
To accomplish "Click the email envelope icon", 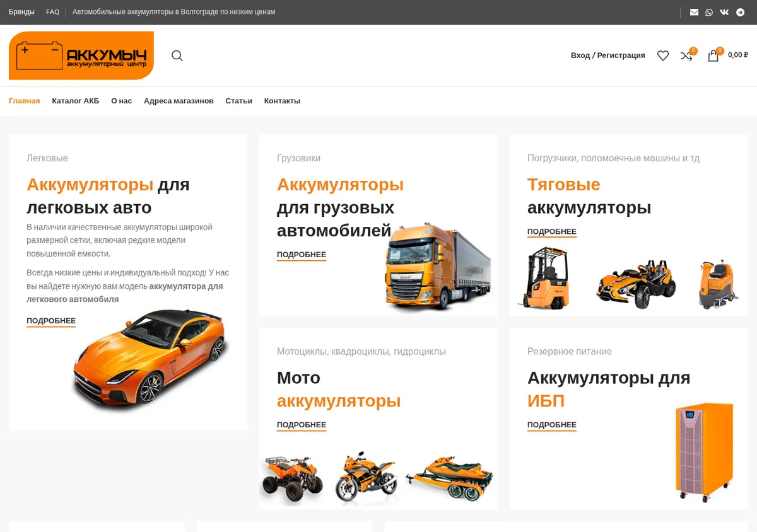I will click(694, 12).
